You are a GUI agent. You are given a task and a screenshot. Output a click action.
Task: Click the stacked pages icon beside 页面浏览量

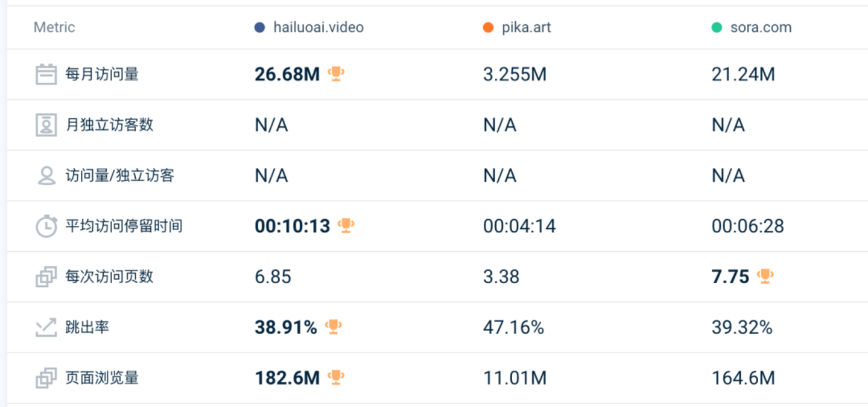pos(46,379)
